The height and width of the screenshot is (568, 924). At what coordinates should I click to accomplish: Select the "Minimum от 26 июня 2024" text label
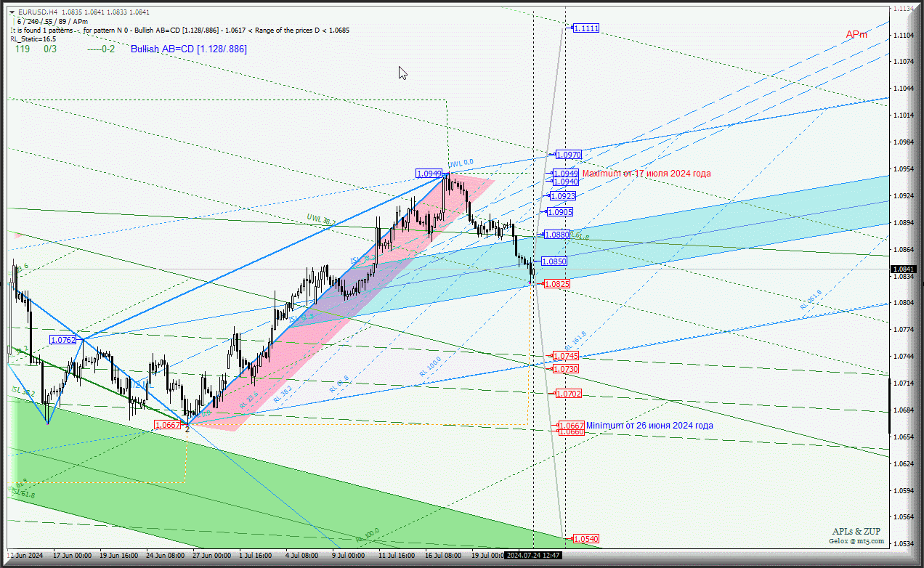click(649, 426)
